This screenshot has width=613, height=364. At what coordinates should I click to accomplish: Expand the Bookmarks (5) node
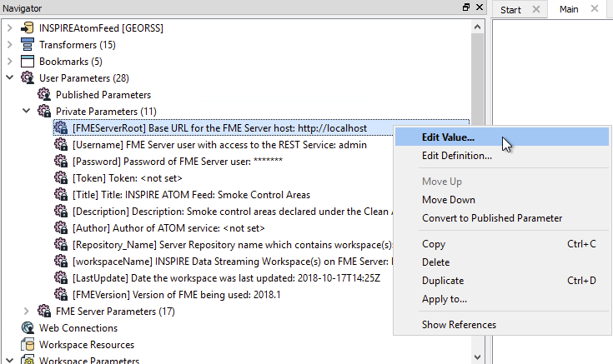click(9, 62)
